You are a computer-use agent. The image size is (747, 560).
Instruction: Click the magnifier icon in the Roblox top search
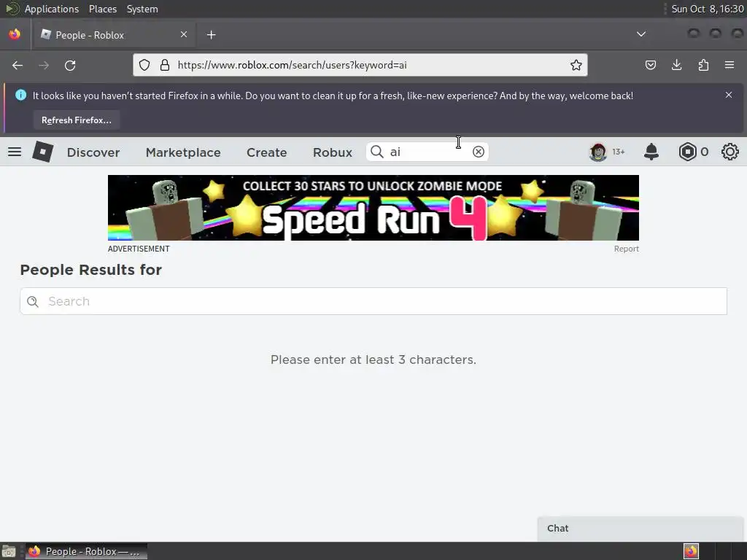point(377,152)
